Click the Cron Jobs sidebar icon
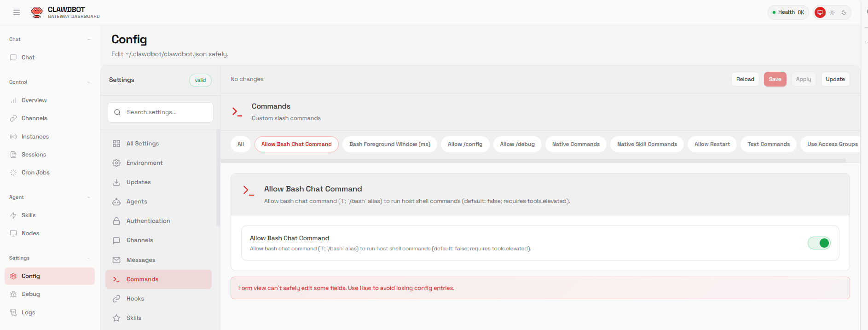 [x=13, y=173]
